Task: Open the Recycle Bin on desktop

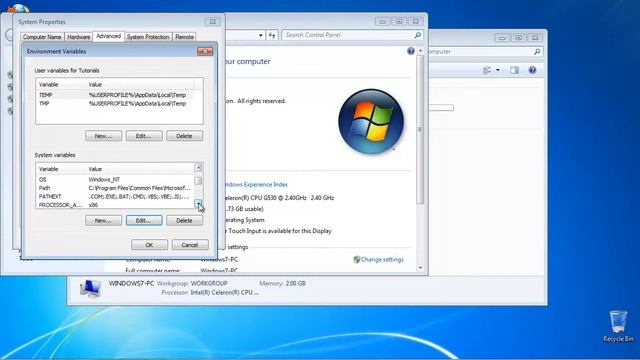Action: point(618,326)
